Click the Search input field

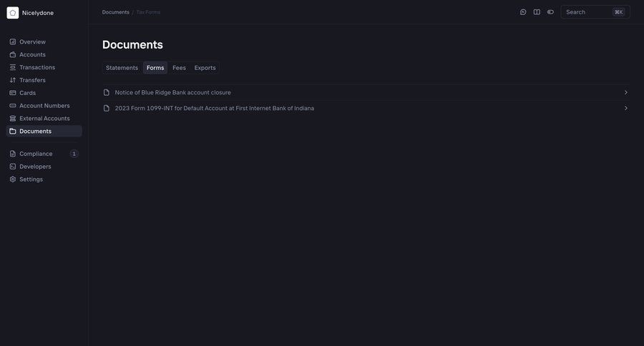coord(588,12)
